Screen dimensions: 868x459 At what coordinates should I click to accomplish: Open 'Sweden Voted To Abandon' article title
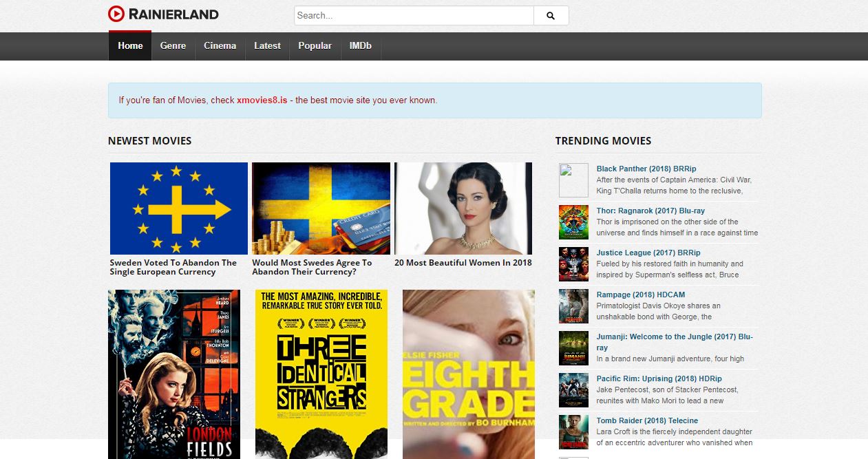pyautogui.click(x=173, y=267)
